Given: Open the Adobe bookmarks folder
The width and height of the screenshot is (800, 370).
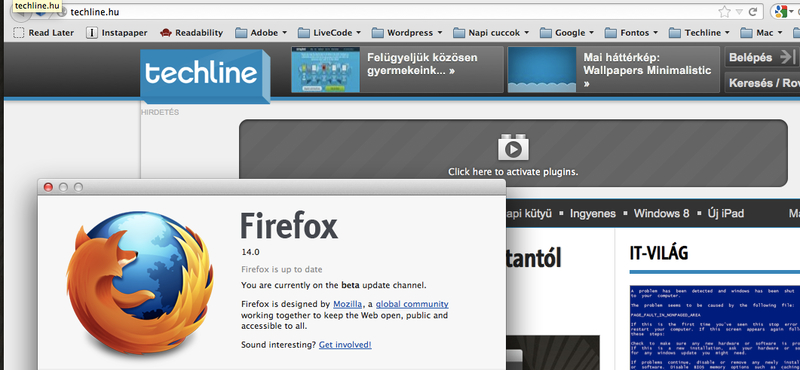Looking at the screenshot, I should pyautogui.click(x=261, y=33).
